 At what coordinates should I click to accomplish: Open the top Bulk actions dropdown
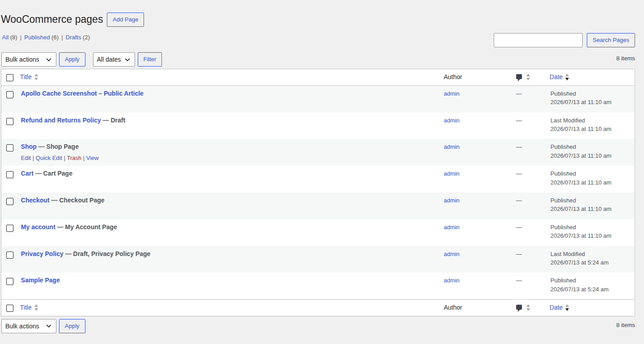[29, 59]
